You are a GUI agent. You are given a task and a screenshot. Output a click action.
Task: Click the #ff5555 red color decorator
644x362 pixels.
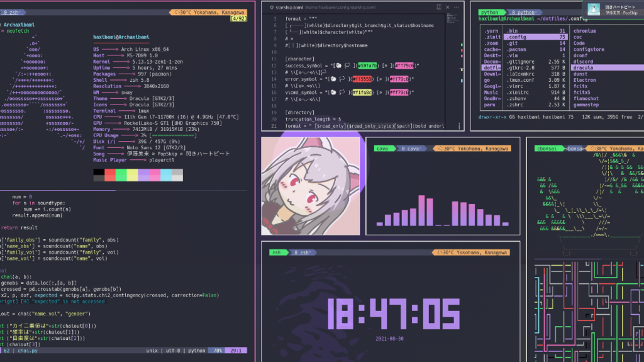(x=362, y=79)
